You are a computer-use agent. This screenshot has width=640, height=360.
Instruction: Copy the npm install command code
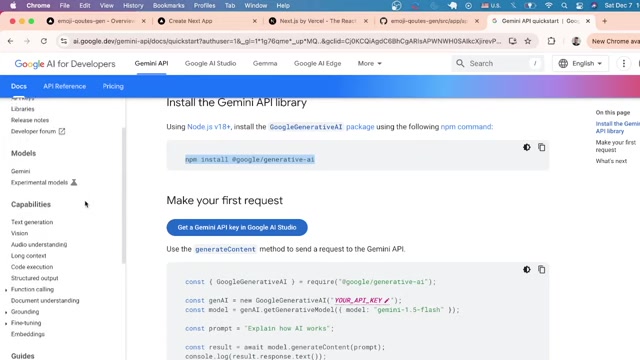[x=541, y=147]
